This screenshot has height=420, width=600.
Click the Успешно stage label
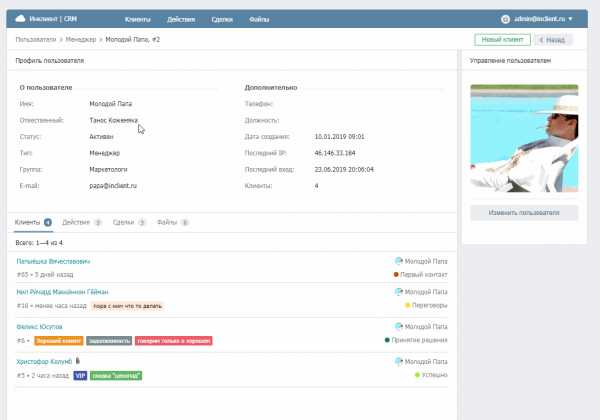pos(434,375)
